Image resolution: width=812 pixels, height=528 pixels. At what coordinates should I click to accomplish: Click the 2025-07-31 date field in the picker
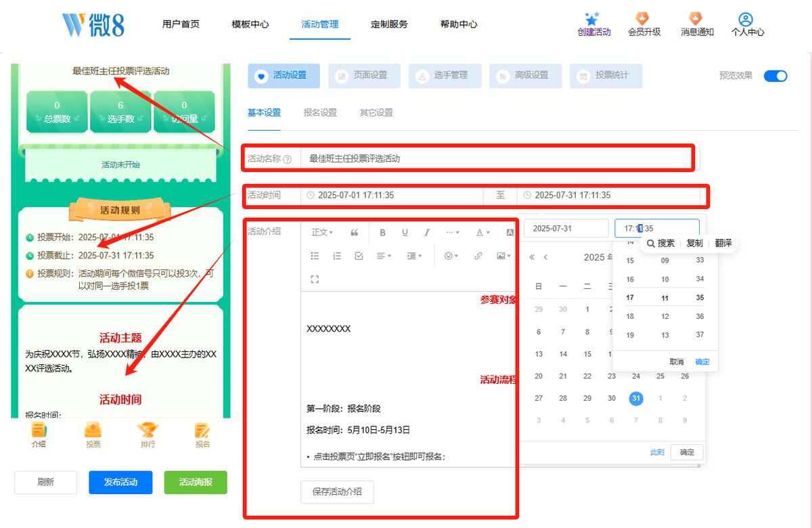pyautogui.click(x=566, y=228)
